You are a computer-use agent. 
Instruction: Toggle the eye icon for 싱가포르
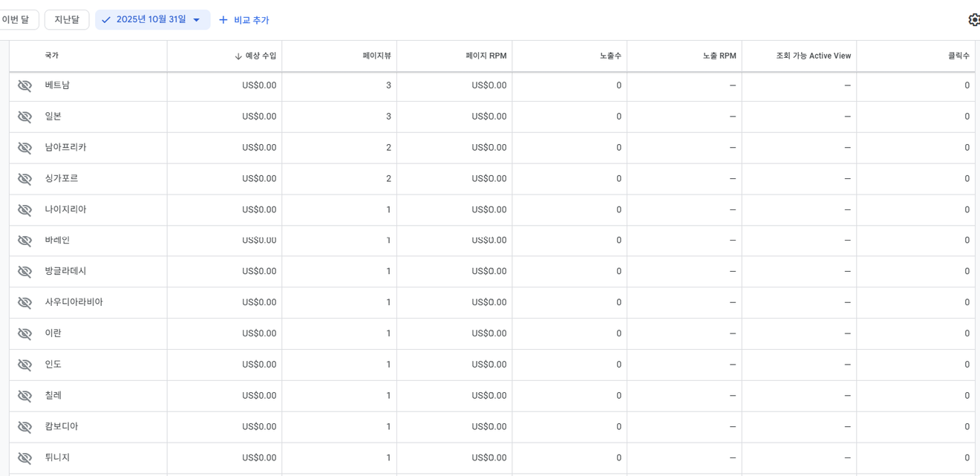24,179
